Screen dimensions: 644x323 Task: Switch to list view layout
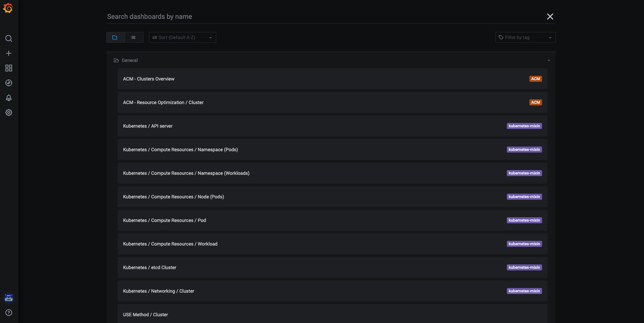coord(134,37)
